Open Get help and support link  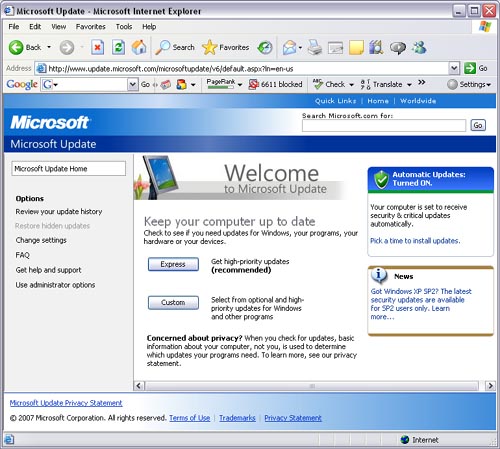[48, 270]
